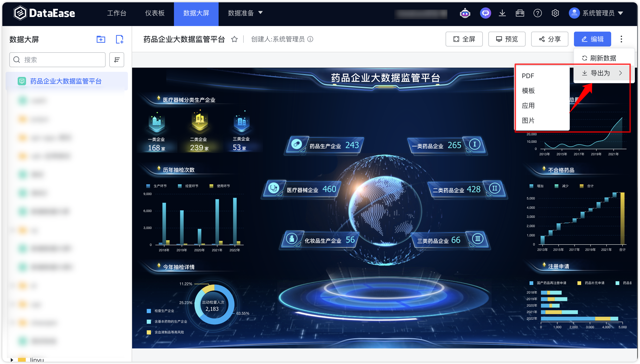Open the download center icon
The image size is (640, 364).
502,13
